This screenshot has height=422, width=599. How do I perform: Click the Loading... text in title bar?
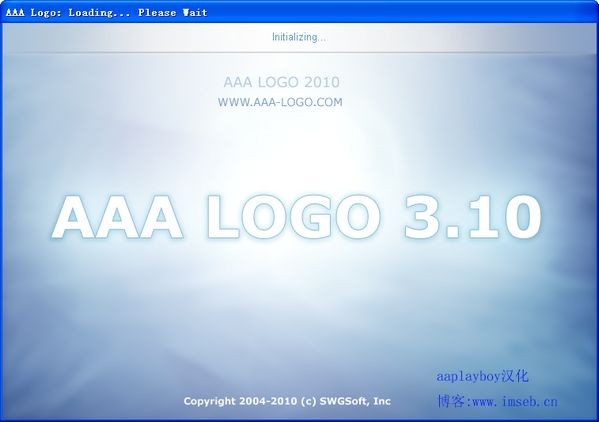coord(99,13)
